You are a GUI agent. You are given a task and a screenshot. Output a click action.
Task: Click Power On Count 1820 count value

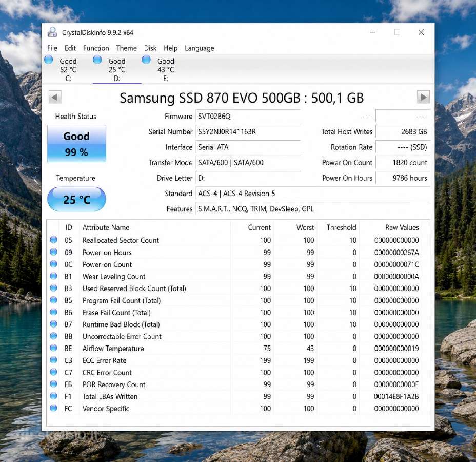403,163
